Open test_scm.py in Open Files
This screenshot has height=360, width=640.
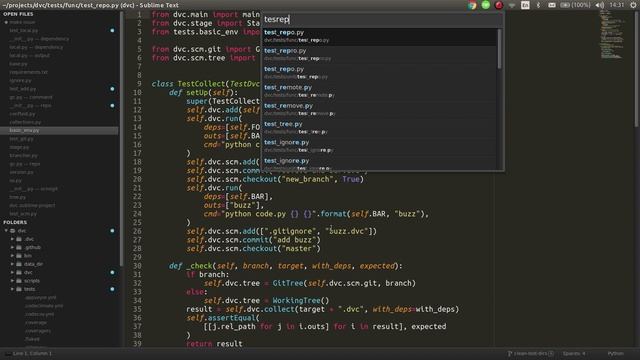(x=23, y=214)
